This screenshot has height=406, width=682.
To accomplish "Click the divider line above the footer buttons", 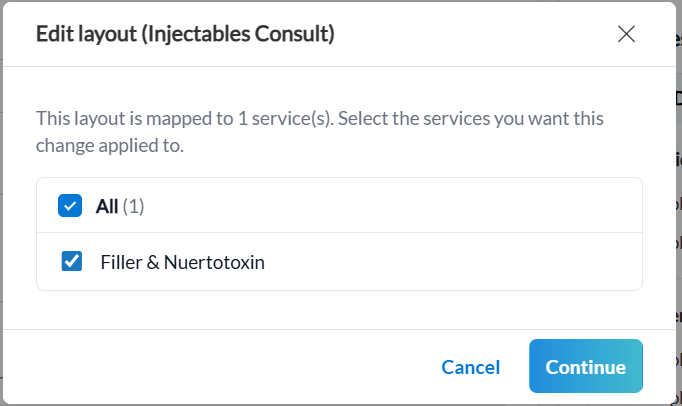I will [340, 329].
